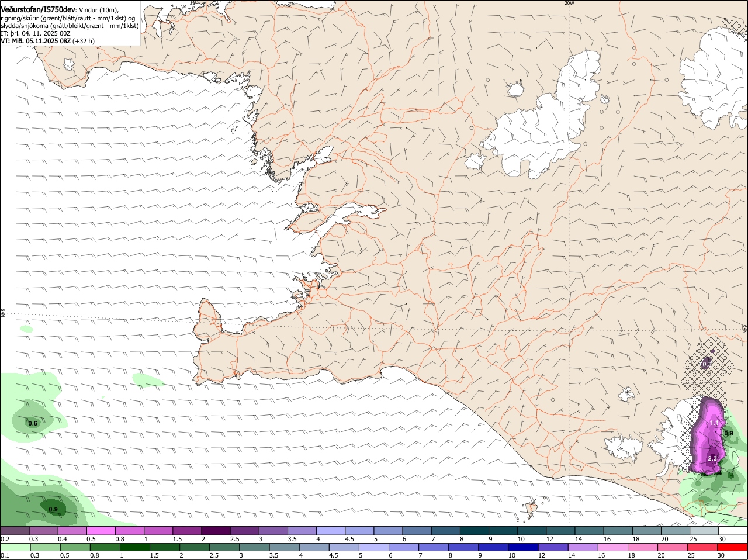Select rain scale swatch between 25 and 30
This screenshot has height=560, width=748.
point(703,547)
